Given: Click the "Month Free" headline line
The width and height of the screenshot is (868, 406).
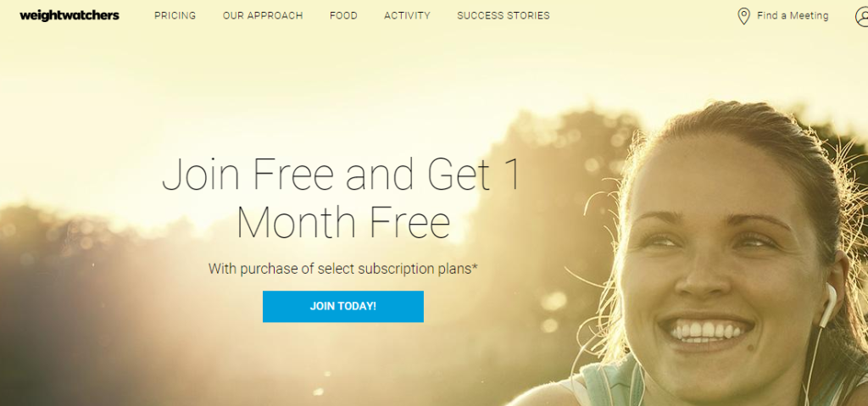Looking at the screenshot, I should (343, 223).
